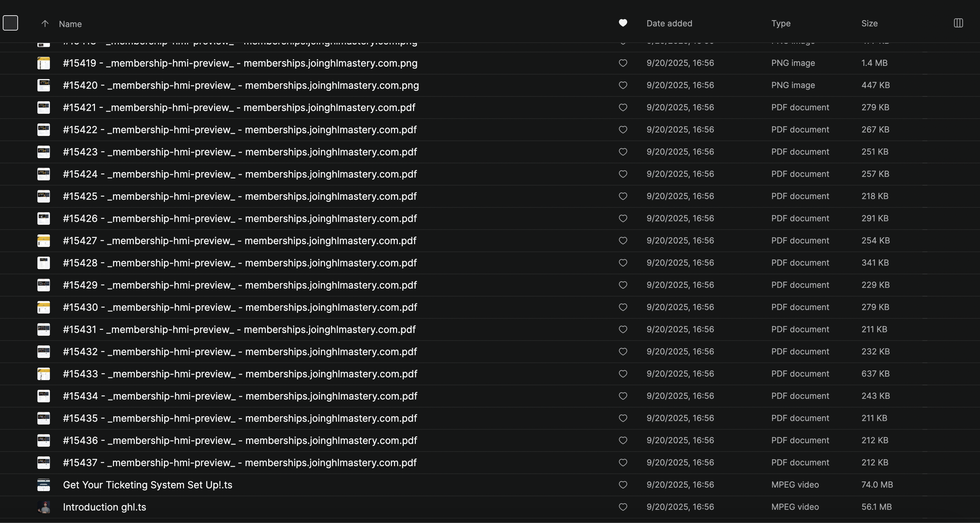
Task: Sort files by Size column
Action: 869,24
